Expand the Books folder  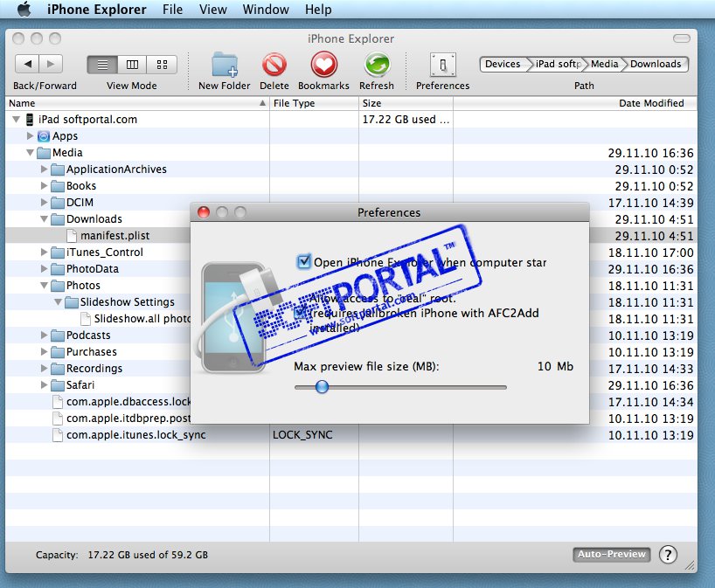pos(45,185)
